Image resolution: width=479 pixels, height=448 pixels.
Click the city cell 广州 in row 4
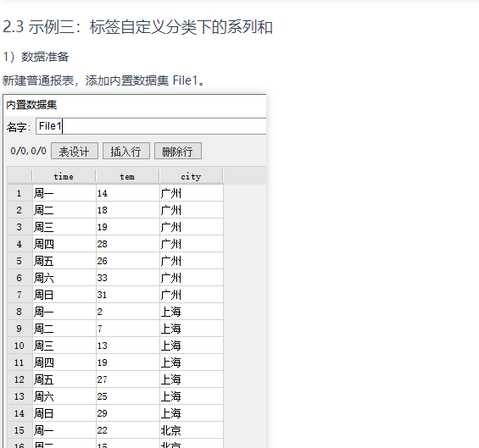click(x=192, y=244)
